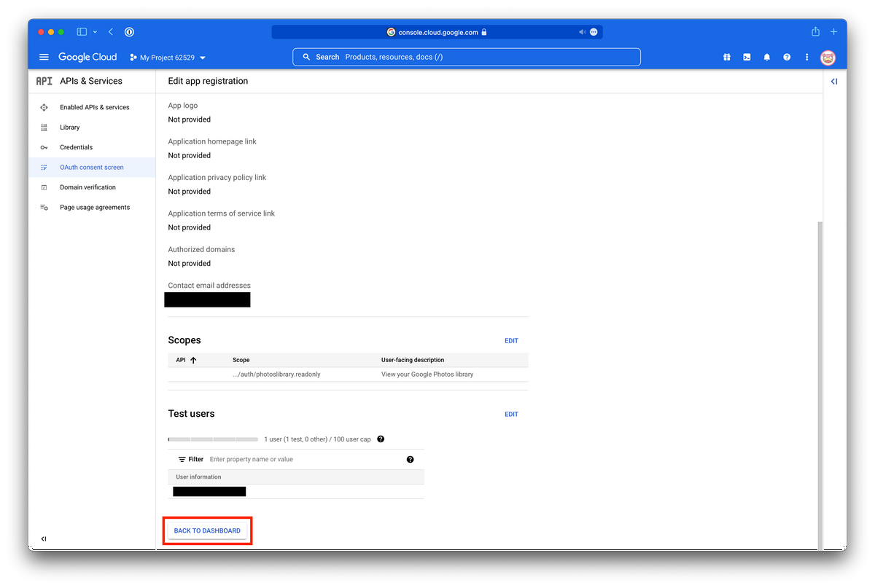Open the account avatar menu
This screenshot has height=588, width=875.
click(x=828, y=58)
